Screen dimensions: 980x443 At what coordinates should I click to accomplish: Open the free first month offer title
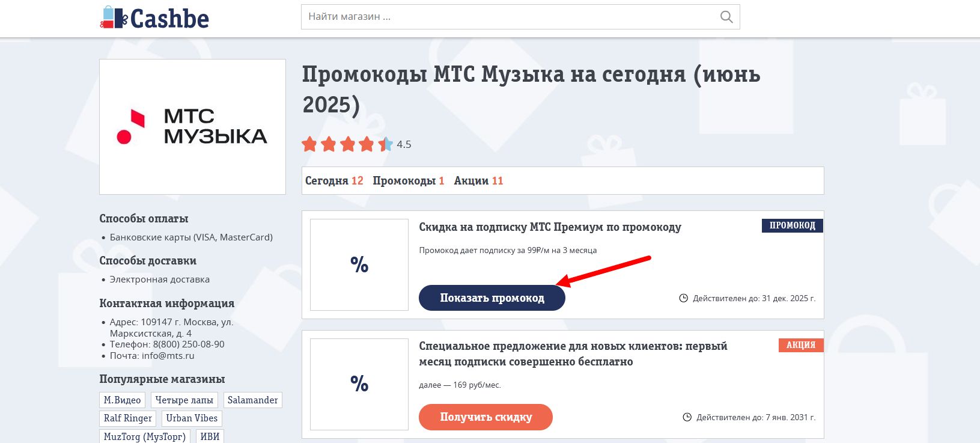[573, 354]
